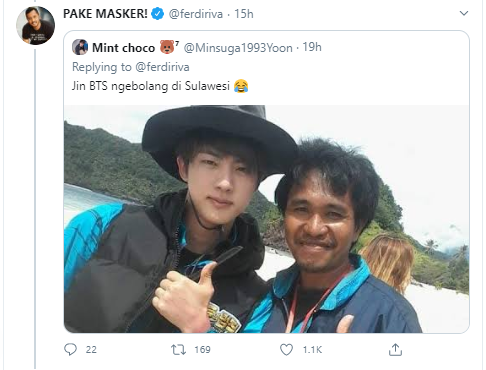
Task: Click the reply speech bubble icon
Action: 70,349
